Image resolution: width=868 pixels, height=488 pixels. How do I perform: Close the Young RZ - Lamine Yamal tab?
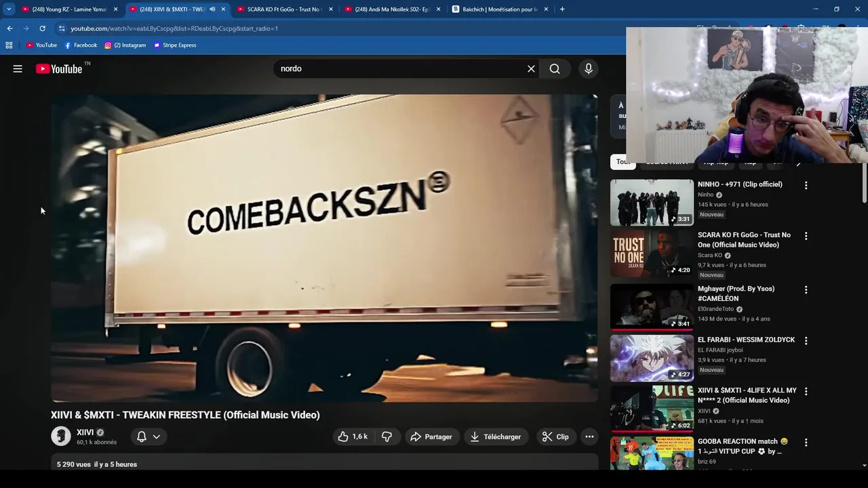pos(115,9)
